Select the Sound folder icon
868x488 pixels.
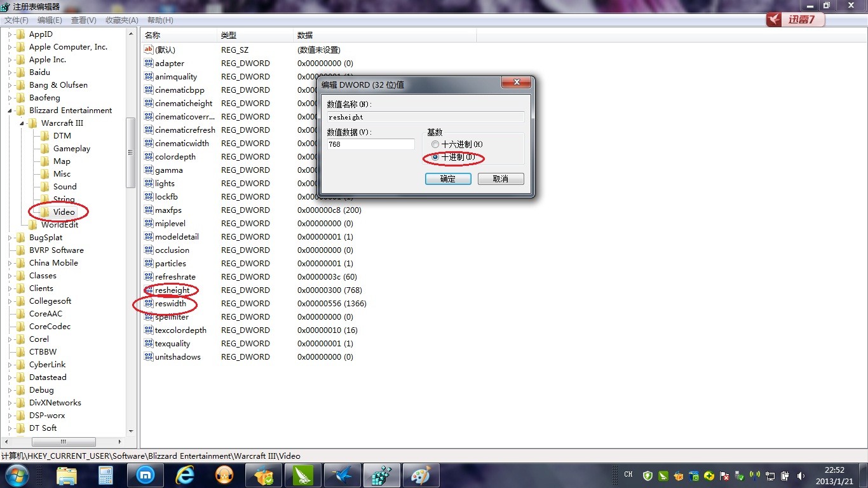(x=44, y=186)
